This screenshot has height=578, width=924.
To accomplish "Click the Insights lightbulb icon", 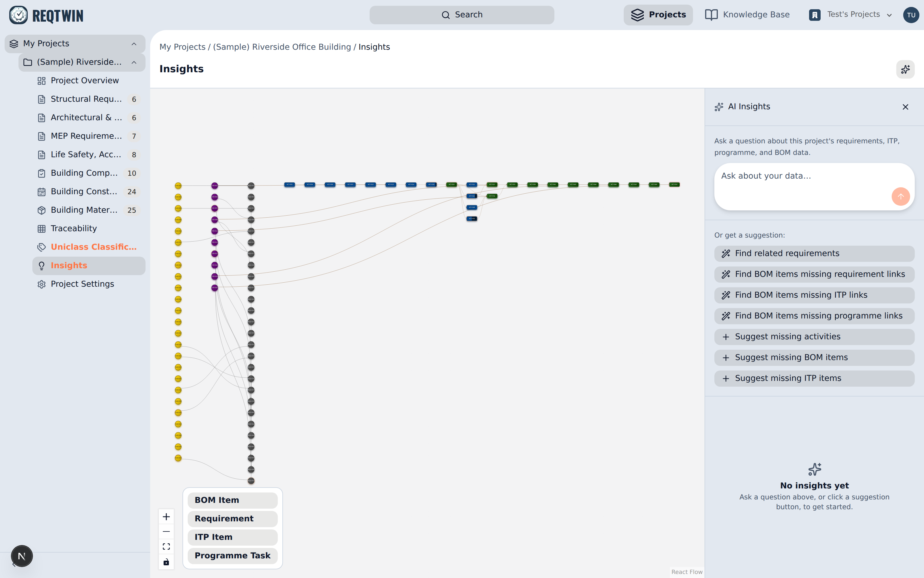I will coord(42,266).
